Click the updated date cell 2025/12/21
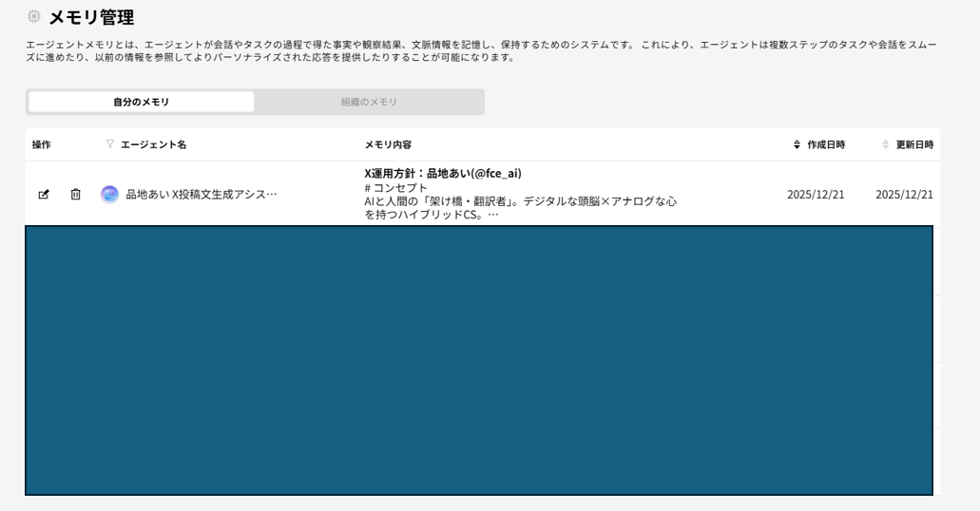The height and width of the screenshot is (511, 980). [904, 195]
